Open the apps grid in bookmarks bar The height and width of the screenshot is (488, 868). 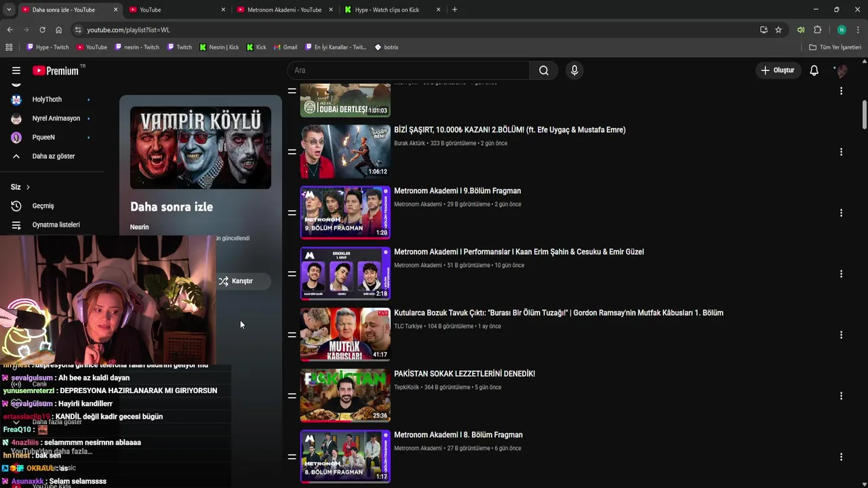point(9,47)
